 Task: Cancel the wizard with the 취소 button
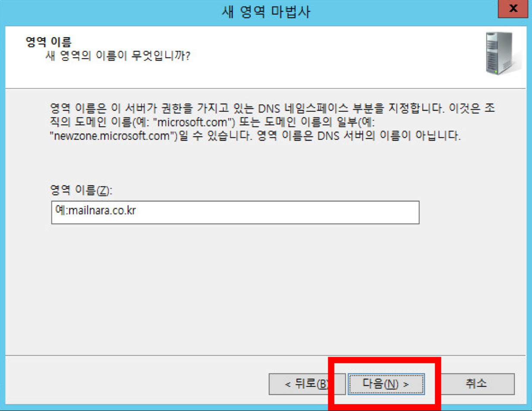tap(476, 384)
